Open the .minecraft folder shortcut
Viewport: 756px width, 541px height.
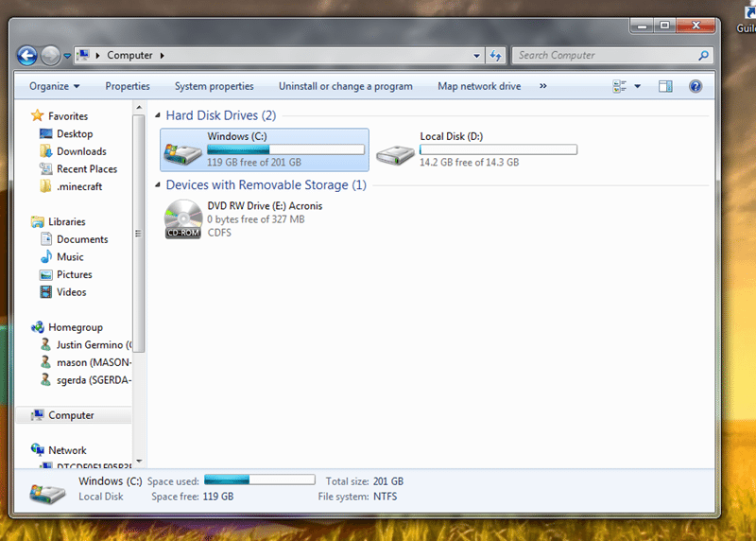tap(79, 186)
